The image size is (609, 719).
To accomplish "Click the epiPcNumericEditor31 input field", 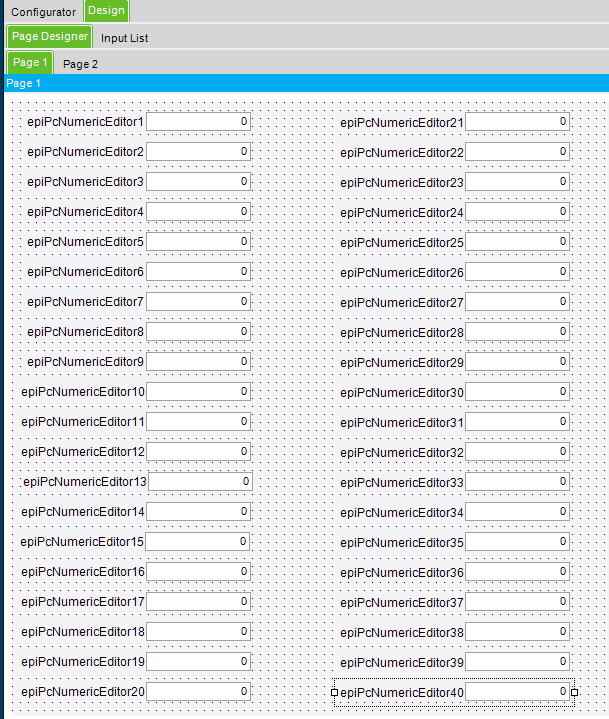I will [x=518, y=421].
